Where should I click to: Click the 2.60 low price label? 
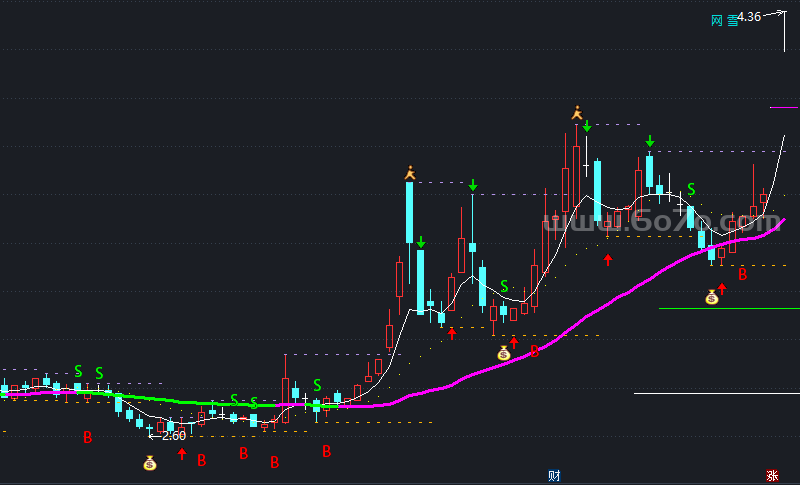(x=174, y=436)
